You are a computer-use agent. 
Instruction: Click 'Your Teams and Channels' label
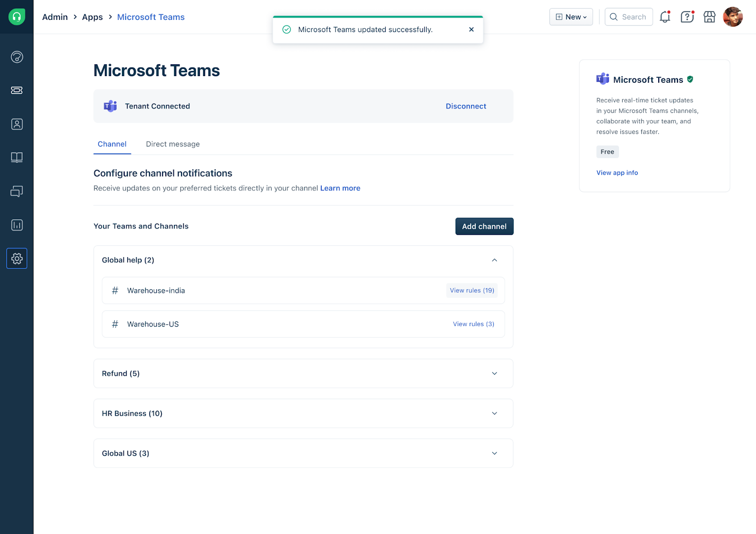141,226
